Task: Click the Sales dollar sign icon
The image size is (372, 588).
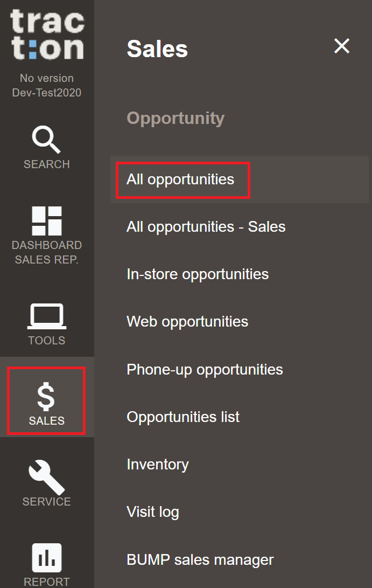Action: click(x=46, y=396)
